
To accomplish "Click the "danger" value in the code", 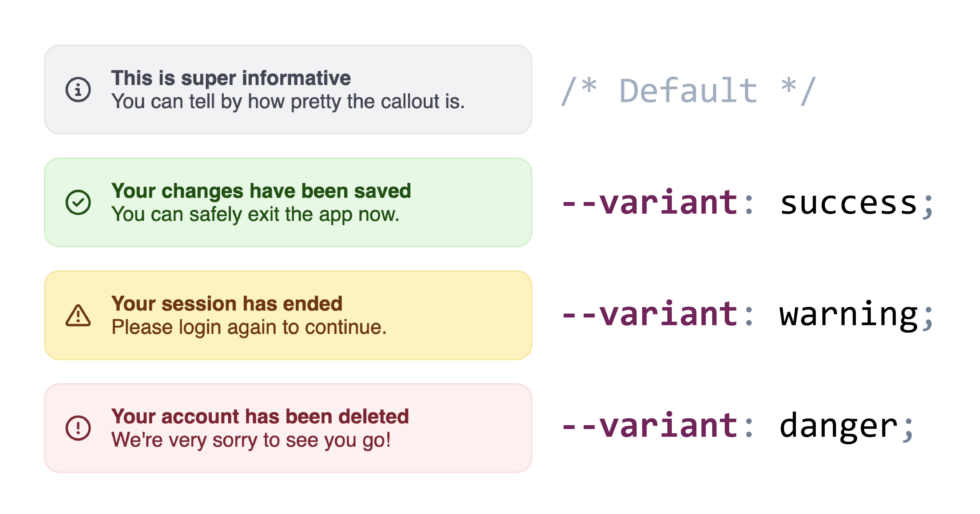I will coord(838,426).
